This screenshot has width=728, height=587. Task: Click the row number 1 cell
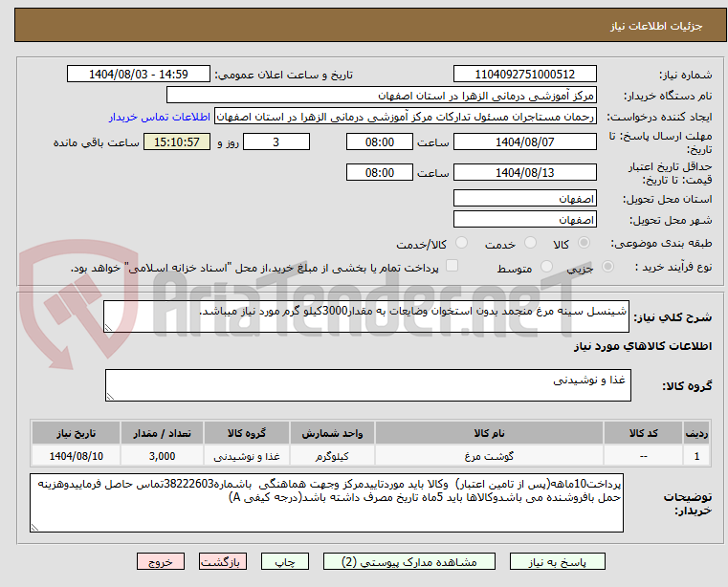tap(696, 456)
